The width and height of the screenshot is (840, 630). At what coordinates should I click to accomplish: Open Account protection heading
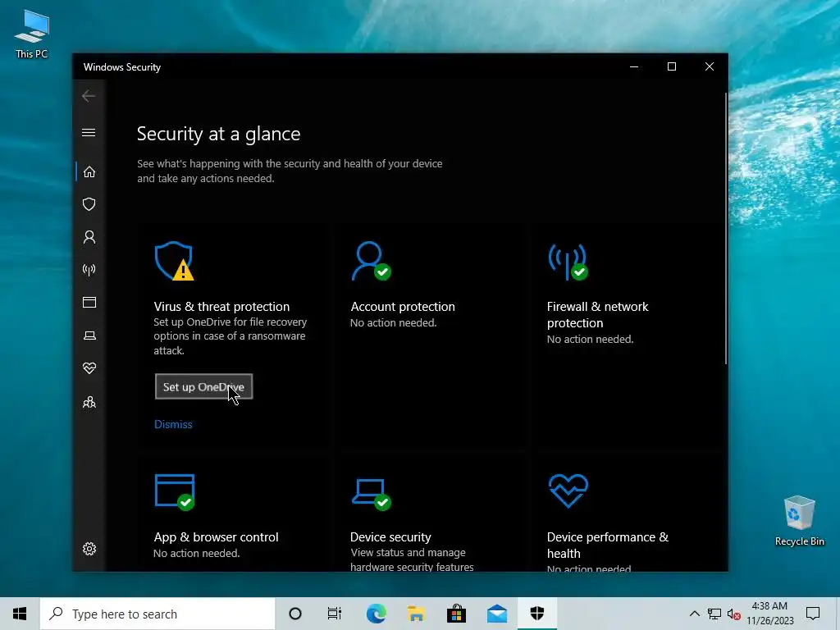(x=403, y=307)
